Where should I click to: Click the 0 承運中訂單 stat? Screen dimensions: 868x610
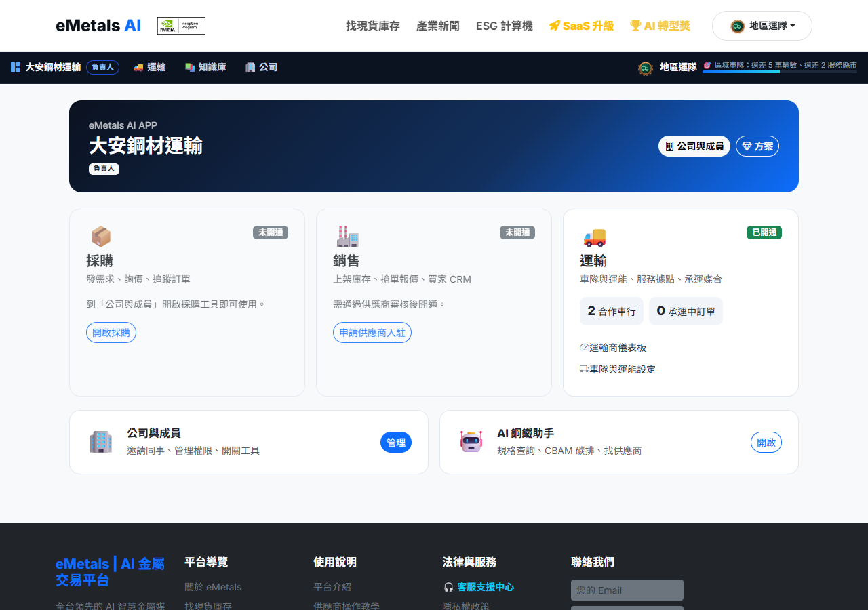point(686,311)
